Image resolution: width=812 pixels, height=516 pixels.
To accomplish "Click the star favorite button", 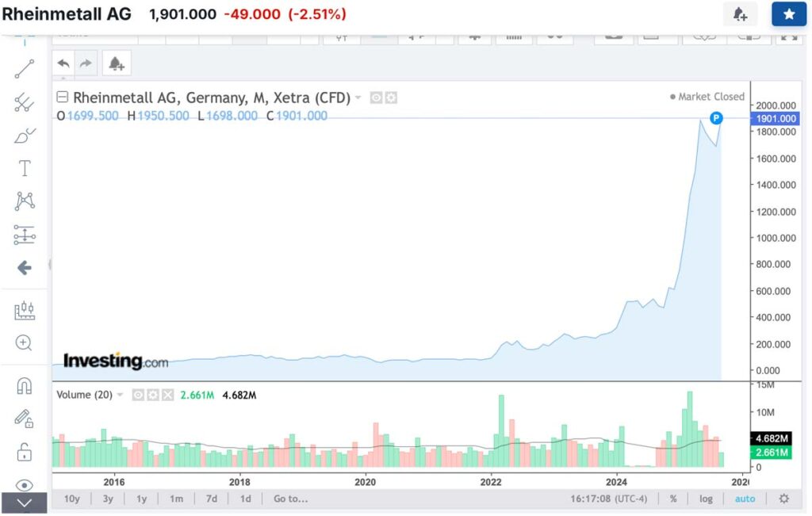I will [788, 14].
